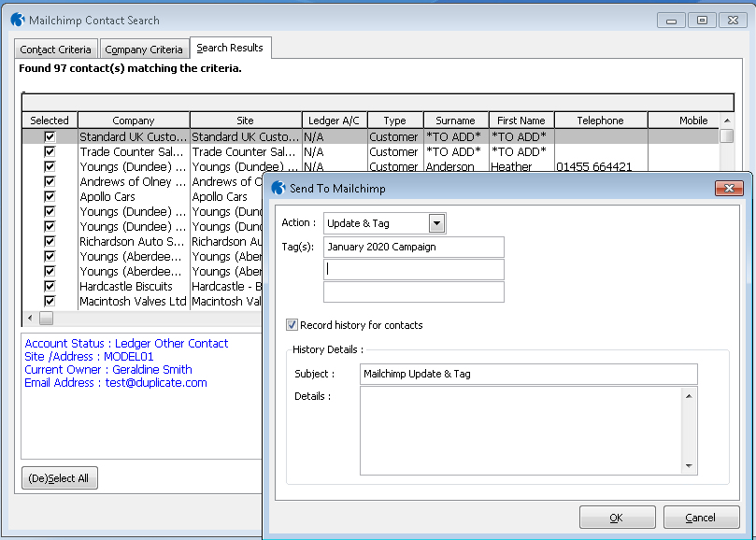Click the Telephone column header
The height and width of the screenshot is (540, 756).
[x=601, y=121]
